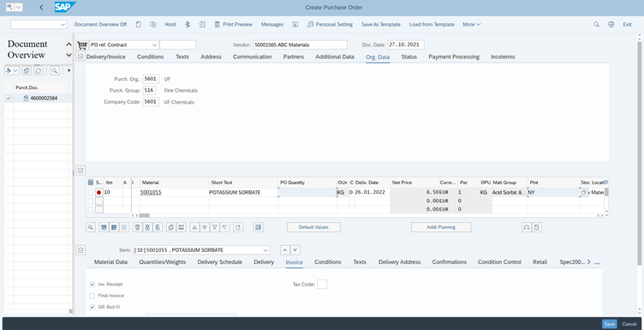Image resolution: width=644 pixels, height=330 pixels.
Task: Collapse item overview icon above the items table
Action: click(x=80, y=170)
